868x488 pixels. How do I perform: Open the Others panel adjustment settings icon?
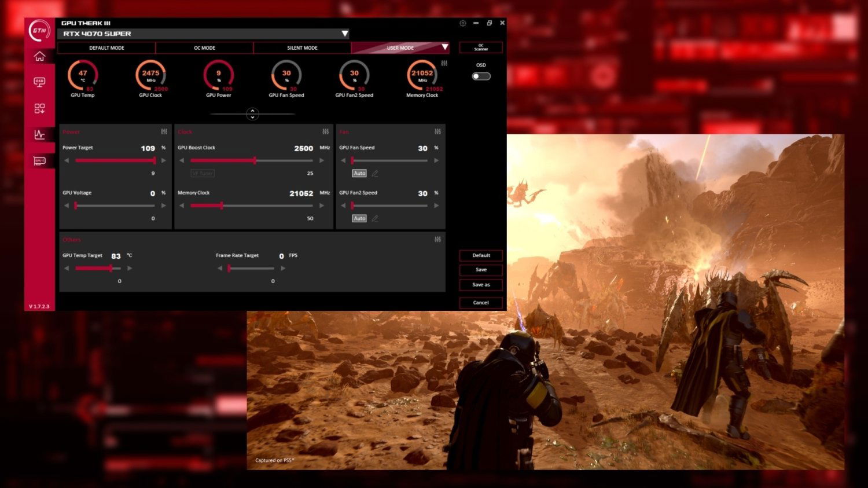tap(437, 239)
